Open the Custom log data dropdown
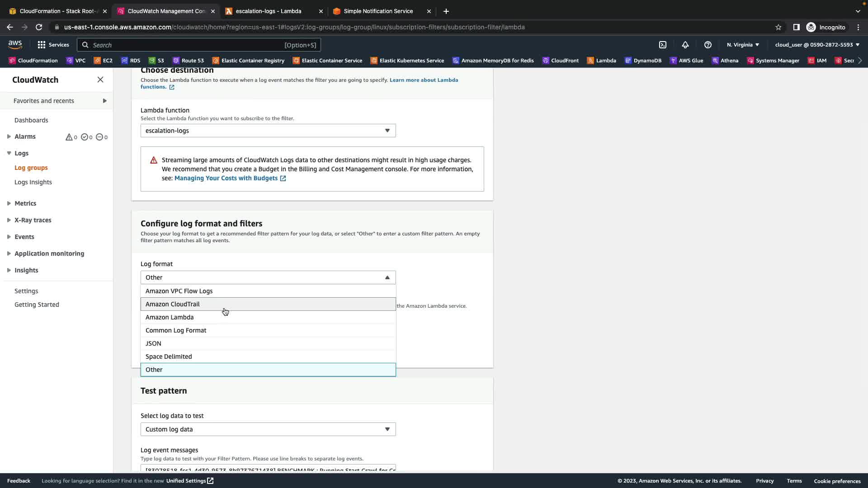This screenshot has width=868, height=488. tap(268, 429)
